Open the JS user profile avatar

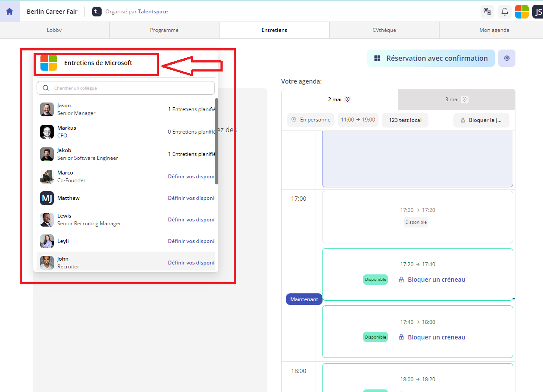(x=538, y=12)
